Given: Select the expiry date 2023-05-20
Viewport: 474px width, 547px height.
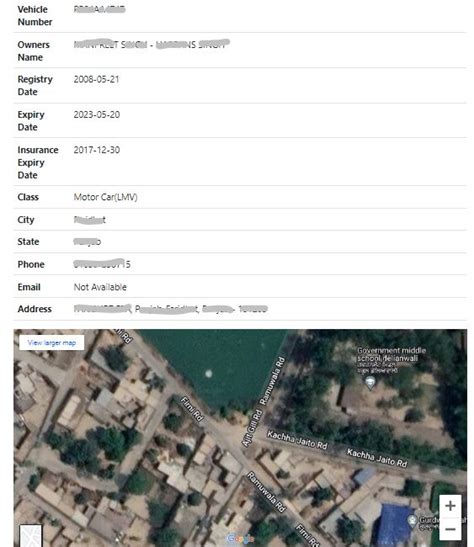Looking at the screenshot, I should (x=97, y=114).
